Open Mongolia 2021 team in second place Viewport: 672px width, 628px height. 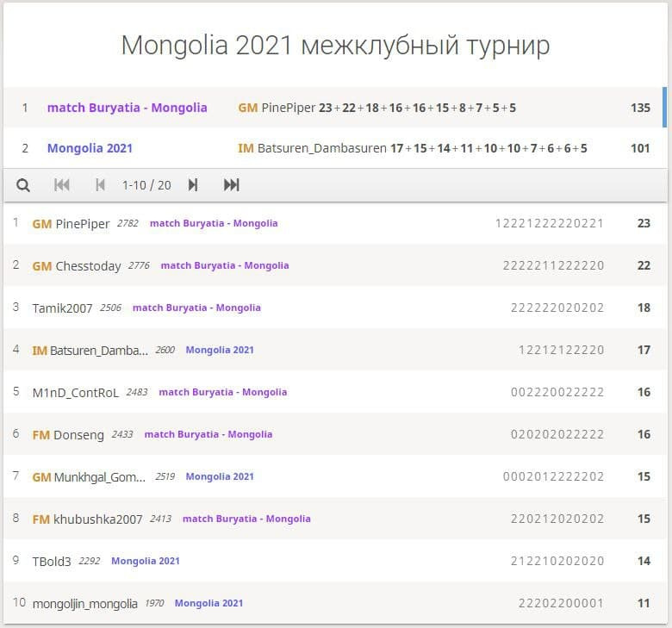[x=90, y=148]
